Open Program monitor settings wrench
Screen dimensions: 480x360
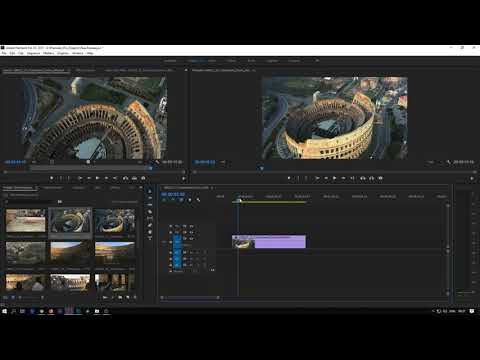(x=449, y=162)
